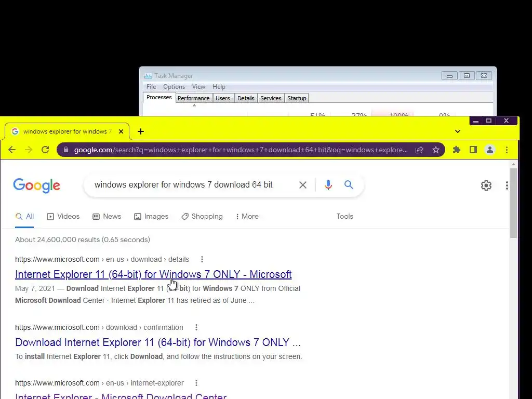532x399 pixels.
Task: Switch to Users tab in Task Manager
Action: click(x=223, y=98)
